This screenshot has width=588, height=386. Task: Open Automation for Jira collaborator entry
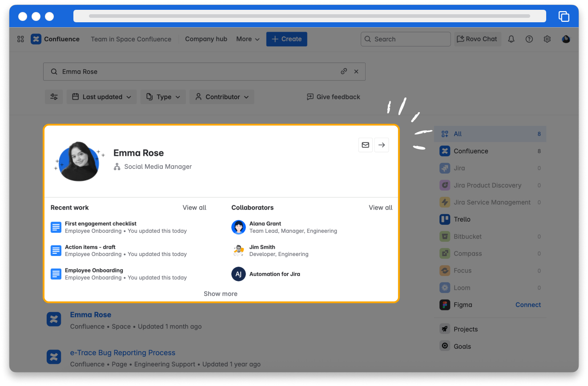(266, 274)
